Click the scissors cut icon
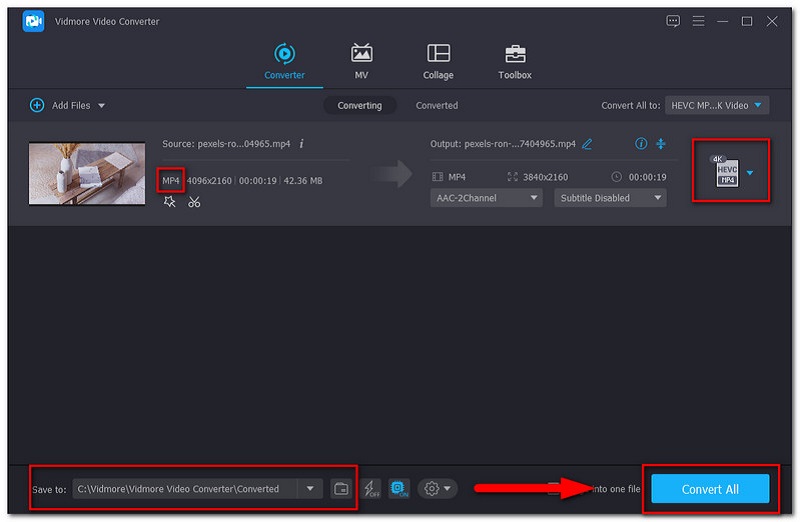 pos(194,201)
